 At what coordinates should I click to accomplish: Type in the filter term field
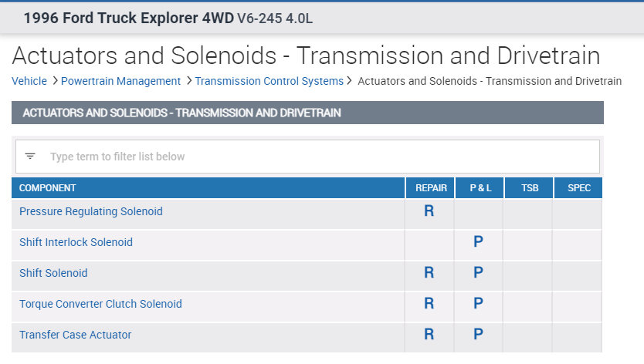[309, 157]
